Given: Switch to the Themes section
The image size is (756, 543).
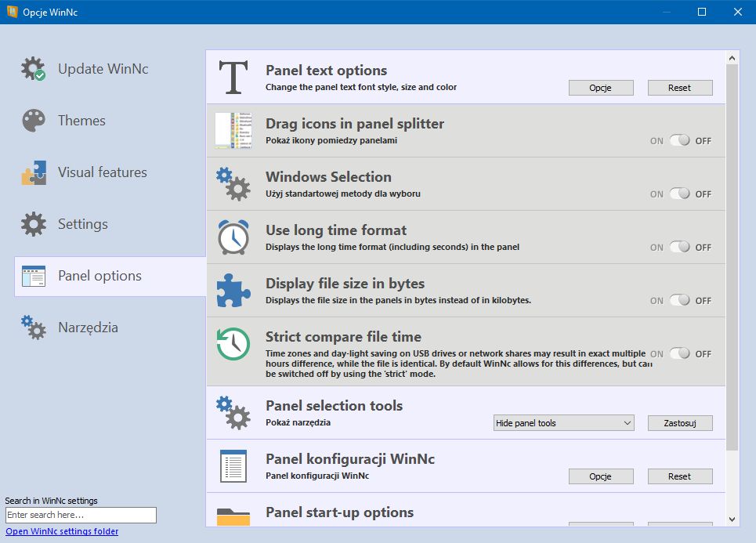Looking at the screenshot, I should pyautogui.click(x=111, y=121).
